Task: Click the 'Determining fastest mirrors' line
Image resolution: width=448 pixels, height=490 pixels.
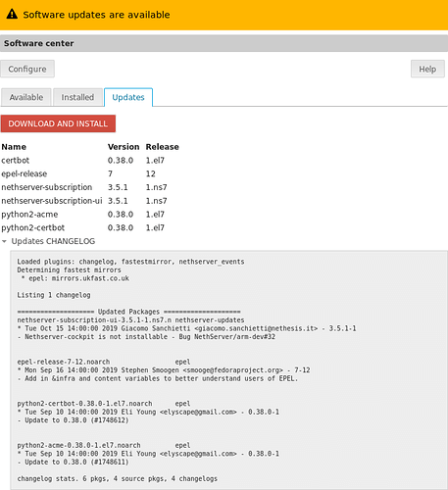Action: coord(69,270)
